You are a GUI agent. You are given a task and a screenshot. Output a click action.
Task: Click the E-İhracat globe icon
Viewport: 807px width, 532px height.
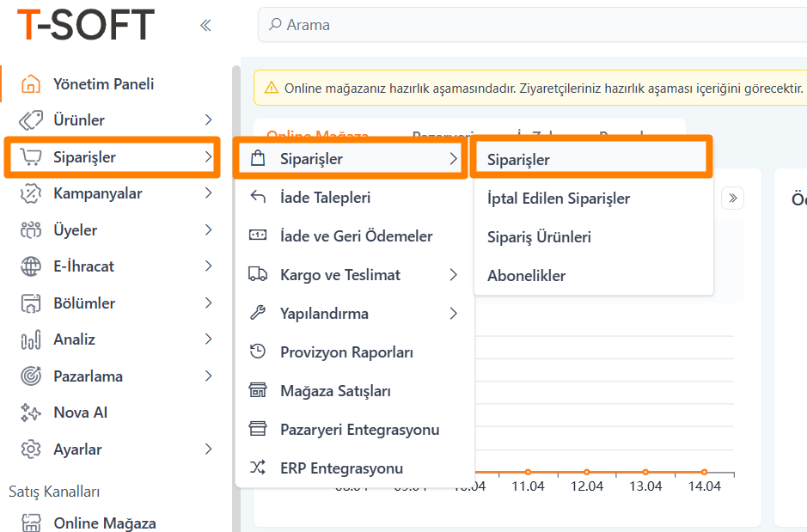31,266
